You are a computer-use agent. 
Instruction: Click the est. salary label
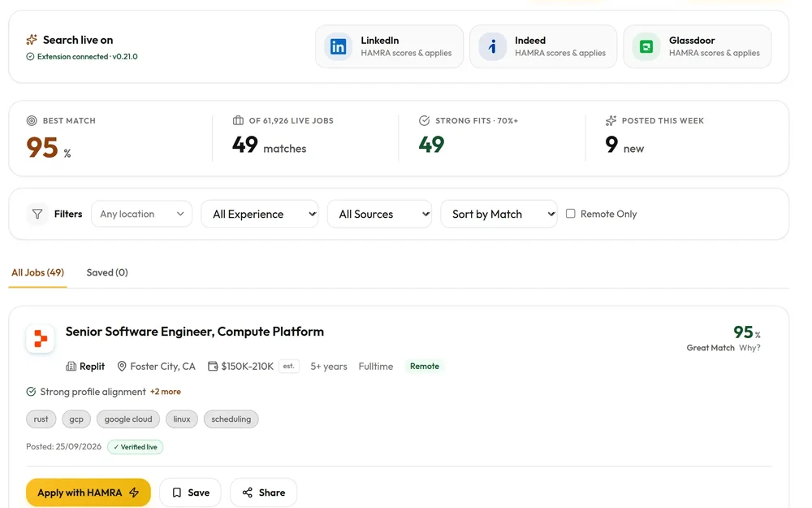(289, 366)
